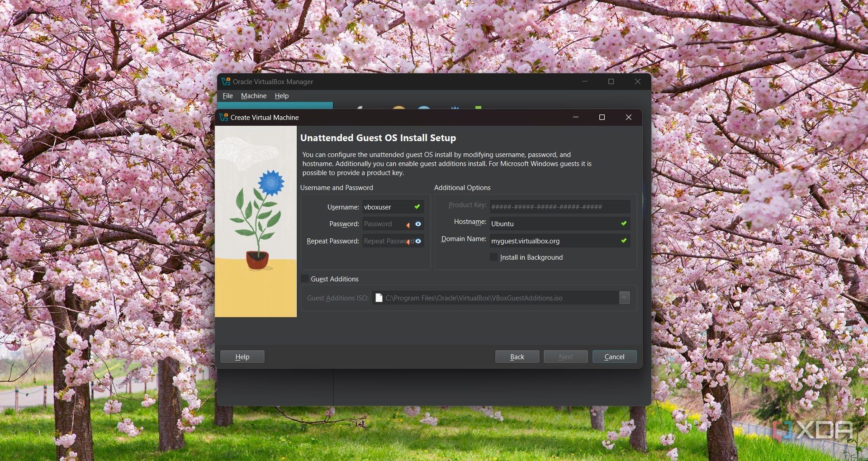Click the Oracle VirtualBox Manager logo icon

pos(226,81)
